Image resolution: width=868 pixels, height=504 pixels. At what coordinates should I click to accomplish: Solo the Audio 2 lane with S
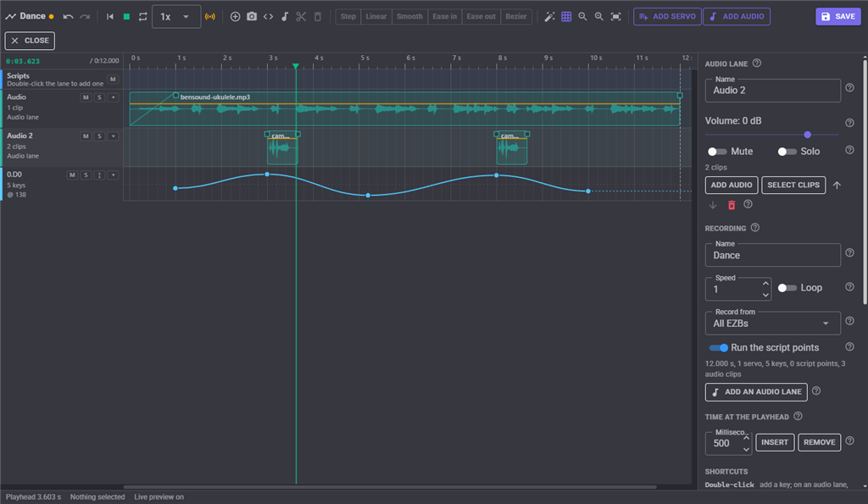point(100,136)
